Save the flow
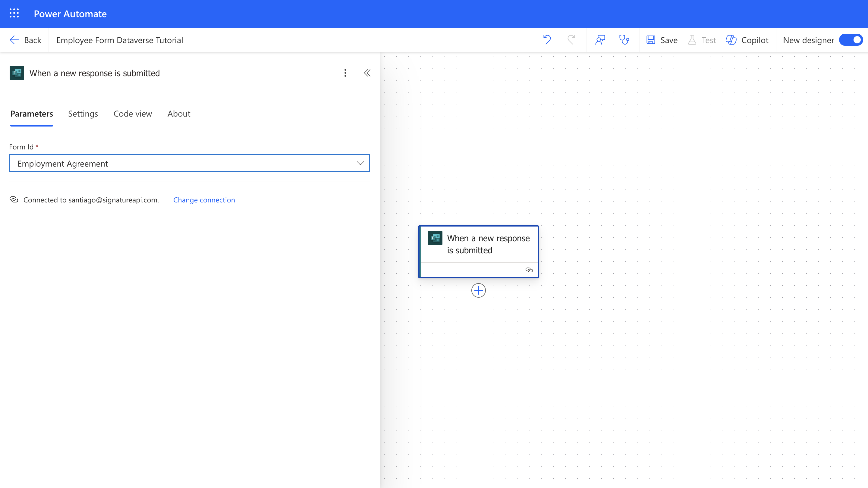The width and height of the screenshot is (868, 488). pyautogui.click(x=662, y=40)
